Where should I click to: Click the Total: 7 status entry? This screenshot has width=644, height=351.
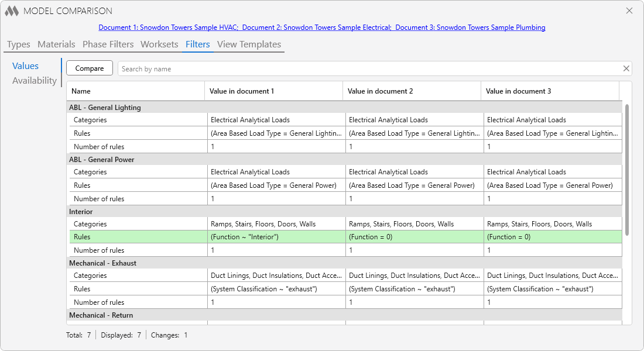(x=78, y=335)
